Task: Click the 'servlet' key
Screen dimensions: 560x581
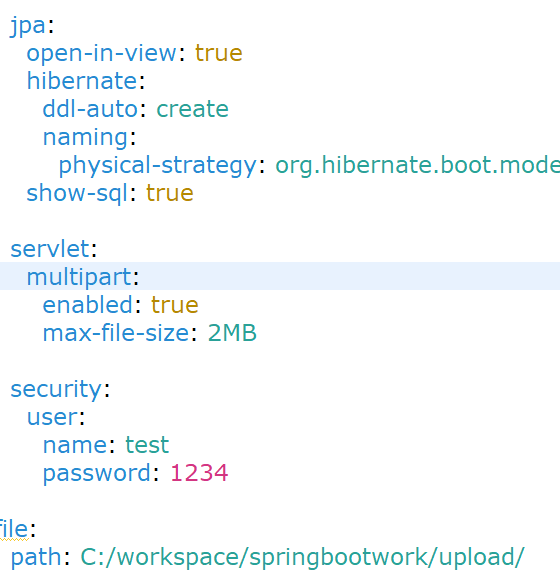Action: point(50,249)
